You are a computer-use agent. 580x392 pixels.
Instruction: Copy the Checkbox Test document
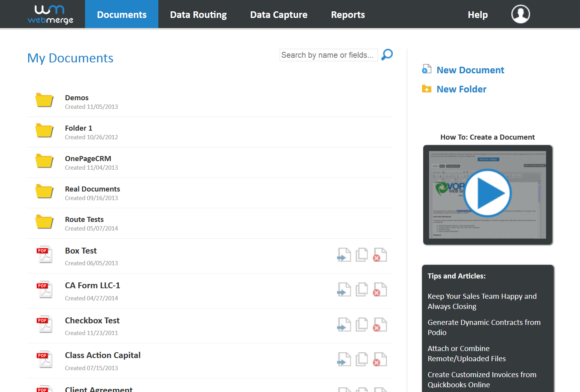pos(362,325)
